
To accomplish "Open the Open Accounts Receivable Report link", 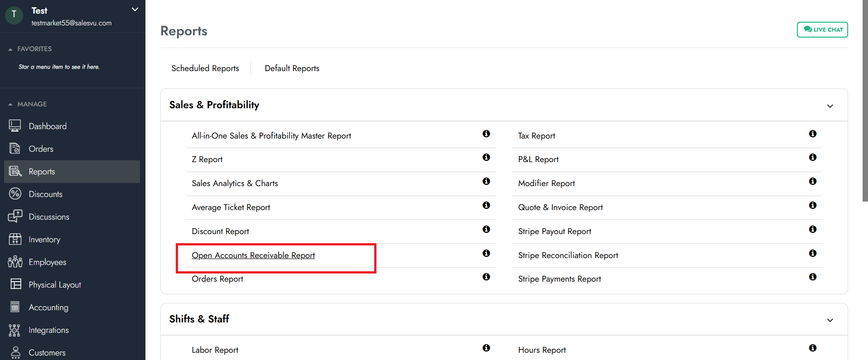I will point(253,255).
